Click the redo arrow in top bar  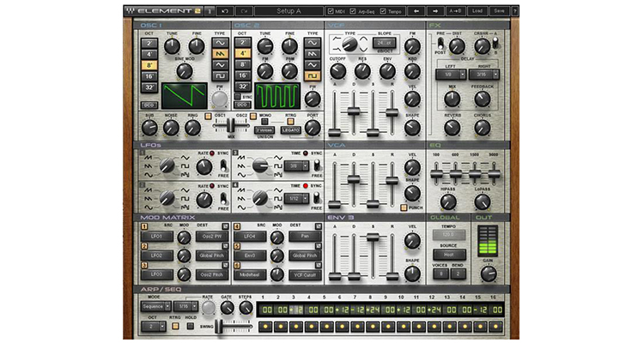(x=245, y=11)
